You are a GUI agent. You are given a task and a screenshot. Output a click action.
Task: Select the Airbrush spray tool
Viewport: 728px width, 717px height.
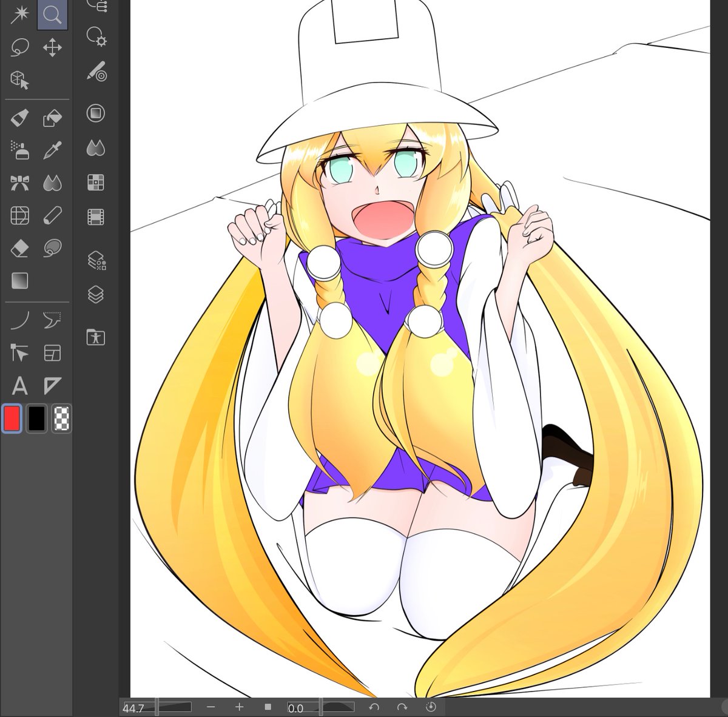[20, 149]
